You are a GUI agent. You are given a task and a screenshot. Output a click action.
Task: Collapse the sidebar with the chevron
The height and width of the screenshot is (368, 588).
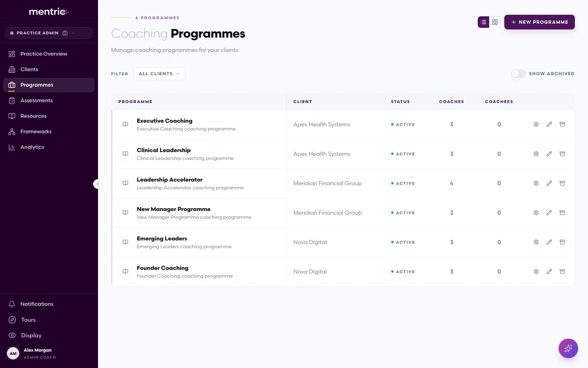coord(98,184)
